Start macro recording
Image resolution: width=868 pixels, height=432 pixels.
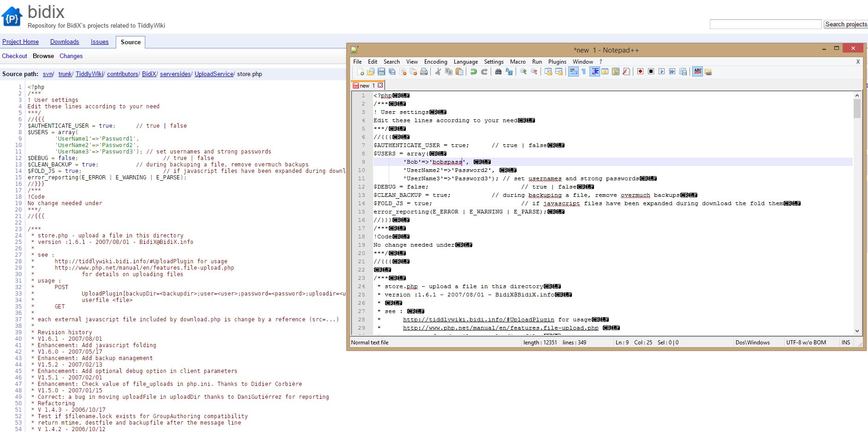(x=640, y=71)
